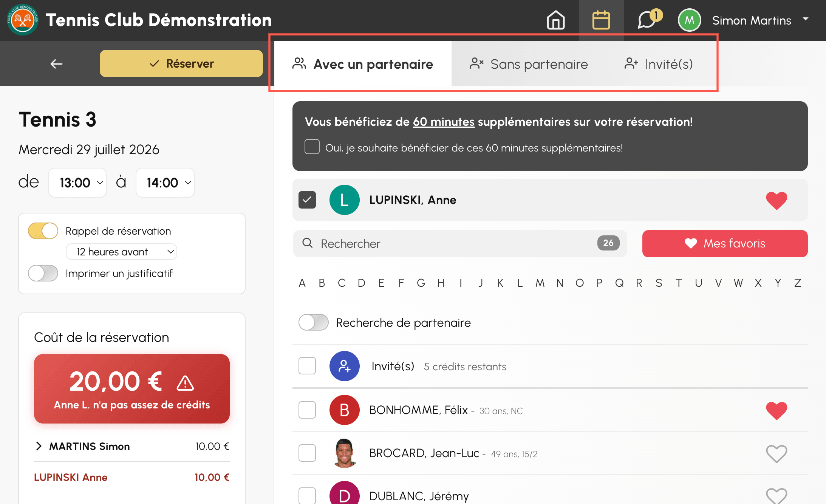Open the Simon Martins account menu arrow
The image size is (826, 504).
coord(806,19)
